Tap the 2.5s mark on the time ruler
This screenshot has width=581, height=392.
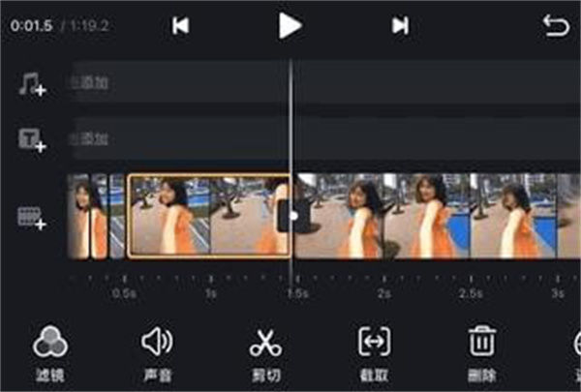pos(471,293)
